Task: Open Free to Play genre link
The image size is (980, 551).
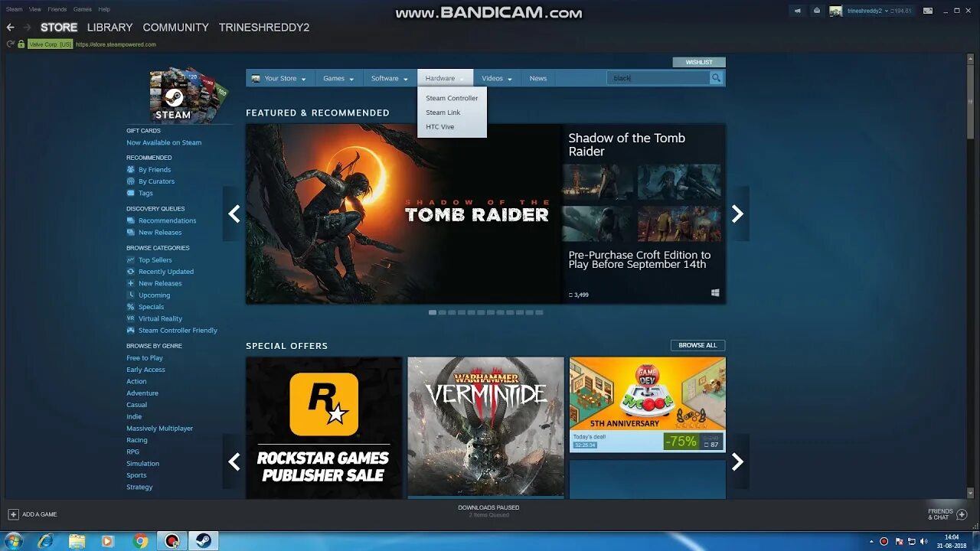Action: (145, 358)
